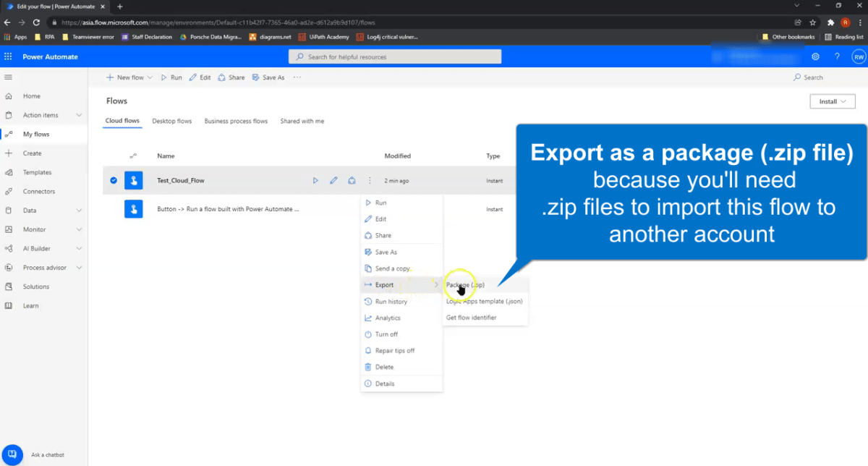This screenshot has width=868, height=466.
Task: Expand the Monitor chevron in sidebar
Action: click(79, 229)
